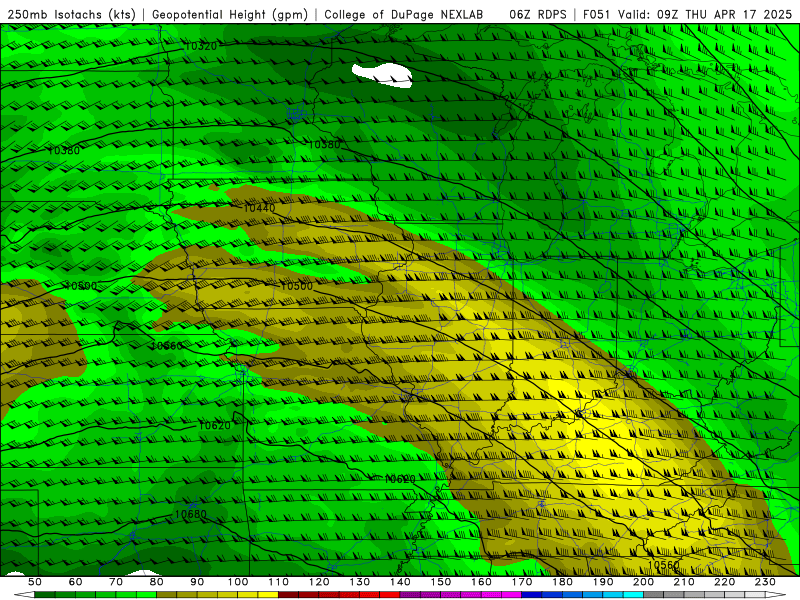Click the 10620 contour label at lower center

pyautogui.click(x=399, y=480)
